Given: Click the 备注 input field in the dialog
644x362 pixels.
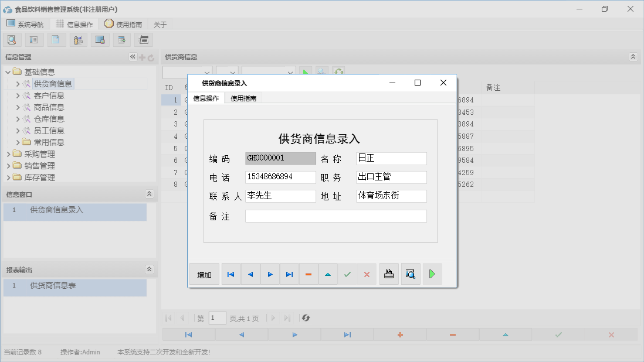Looking at the screenshot, I should [335, 216].
